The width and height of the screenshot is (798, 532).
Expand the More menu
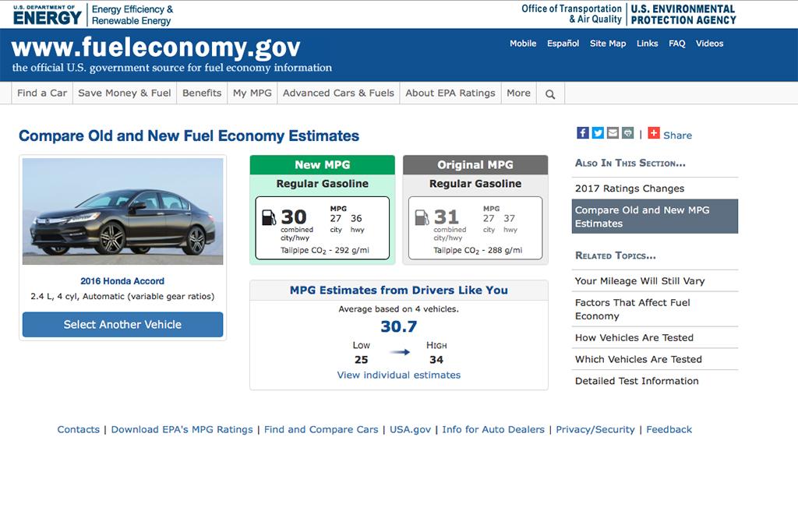click(x=518, y=93)
